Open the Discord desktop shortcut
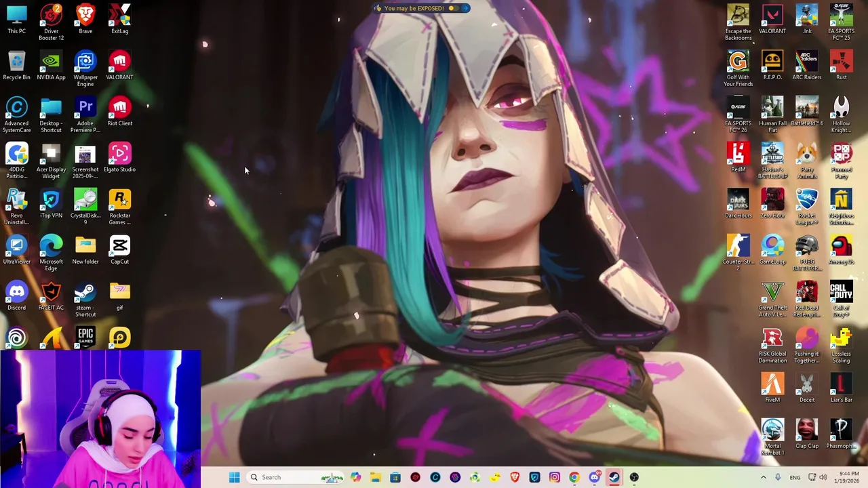The width and height of the screenshot is (868, 488). coord(17,296)
